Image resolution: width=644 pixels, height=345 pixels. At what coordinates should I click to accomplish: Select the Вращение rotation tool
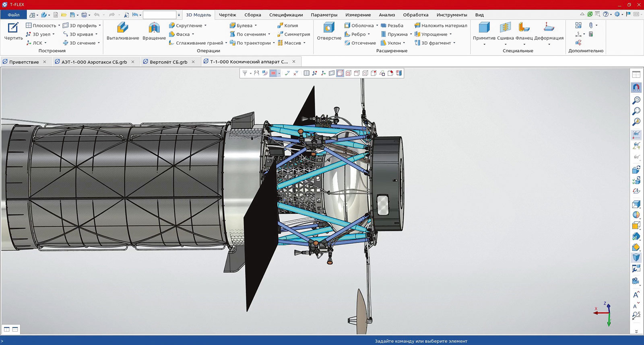click(x=154, y=28)
